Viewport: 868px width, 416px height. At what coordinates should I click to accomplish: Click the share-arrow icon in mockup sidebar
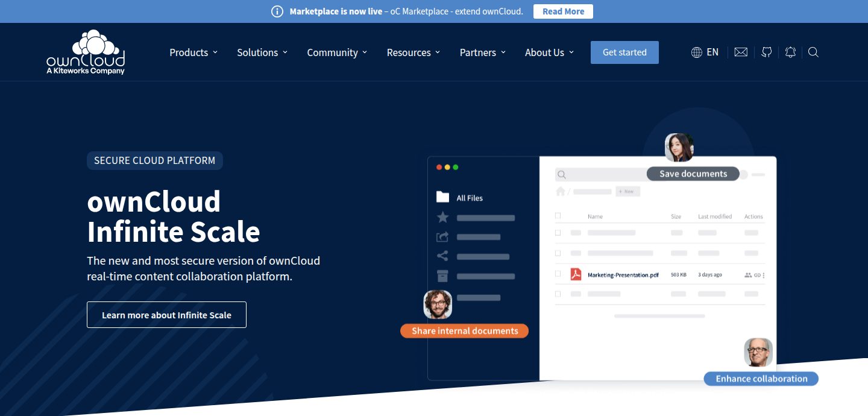pyautogui.click(x=443, y=237)
